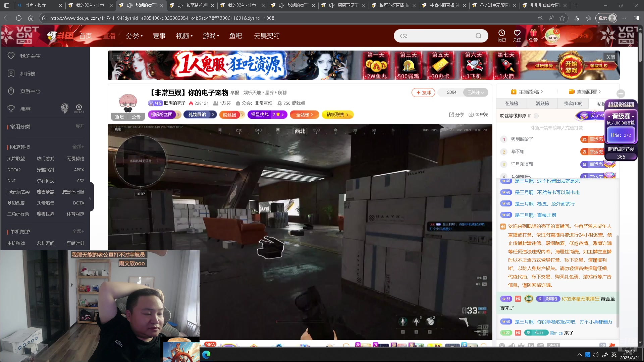Click 页游中心 mouse icon in sidebar

click(11, 91)
